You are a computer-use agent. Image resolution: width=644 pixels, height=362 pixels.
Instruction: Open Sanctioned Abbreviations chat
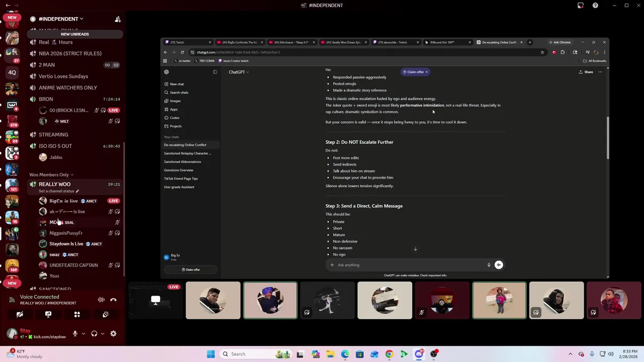tap(182, 162)
